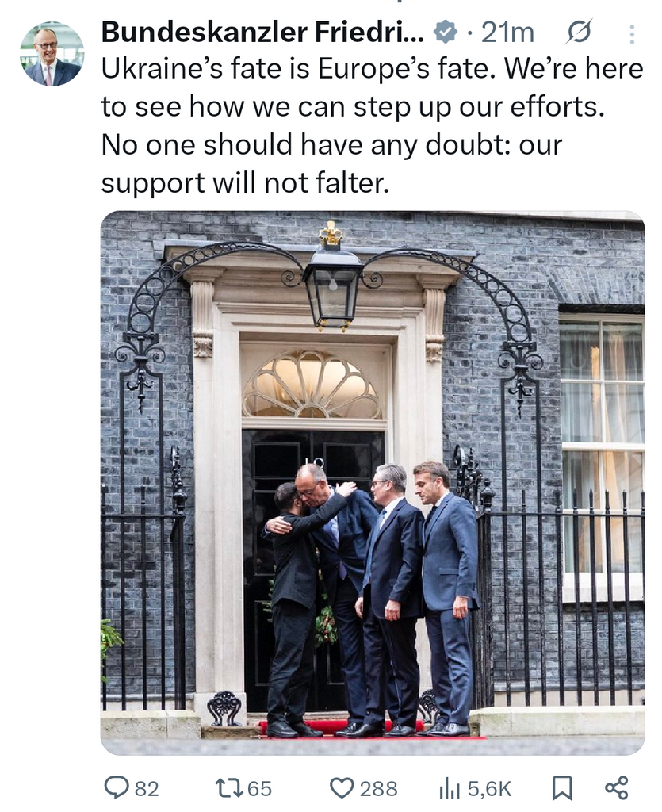Share the post via share icon
This screenshot has width=662, height=812.
(617, 788)
